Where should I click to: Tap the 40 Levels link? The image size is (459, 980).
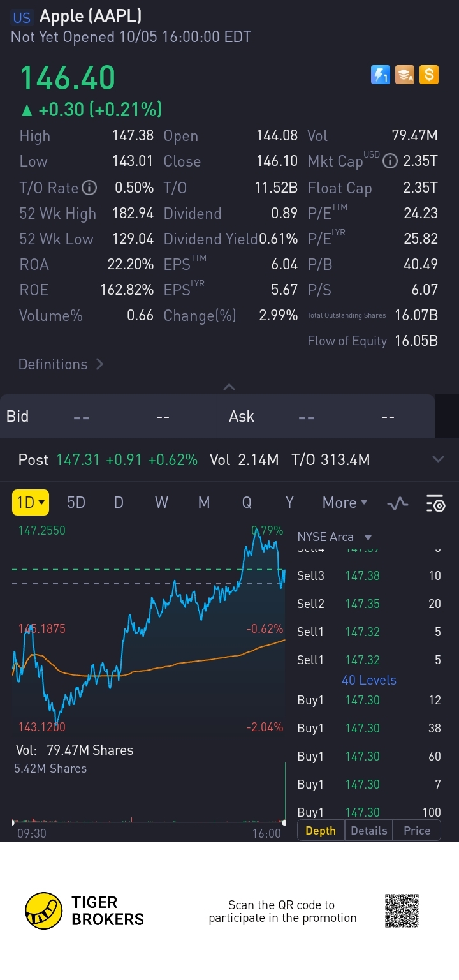point(369,680)
